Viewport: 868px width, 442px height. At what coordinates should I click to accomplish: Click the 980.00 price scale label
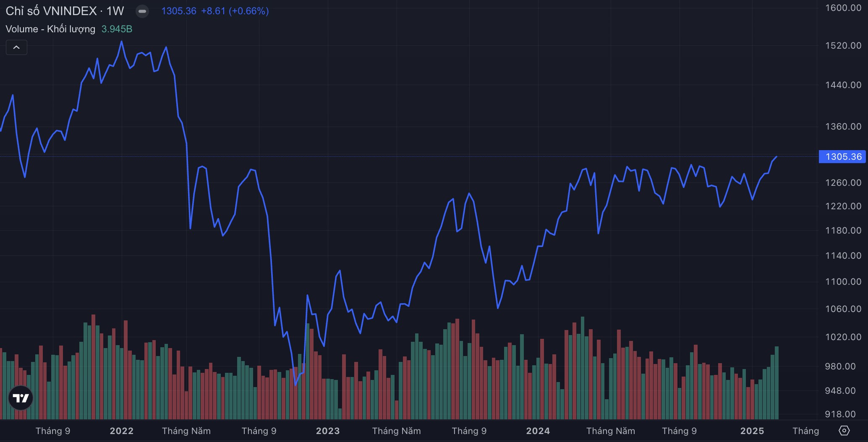click(x=840, y=367)
